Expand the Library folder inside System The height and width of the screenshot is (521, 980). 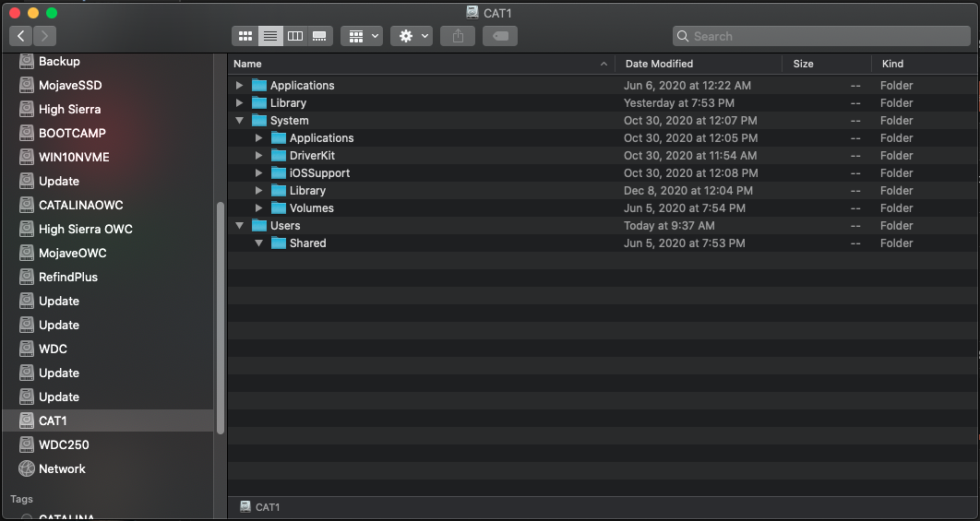click(x=258, y=190)
